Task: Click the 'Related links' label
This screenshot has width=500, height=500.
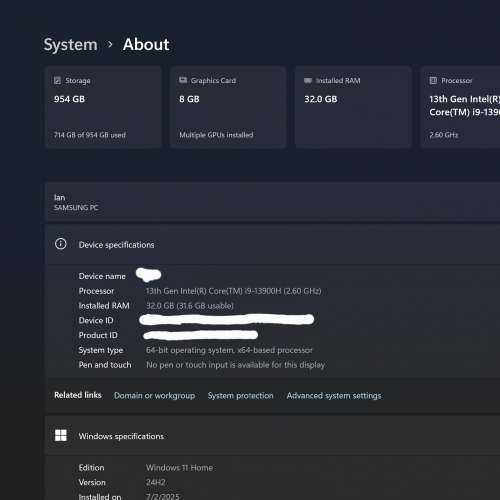Action: (x=78, y=395)
